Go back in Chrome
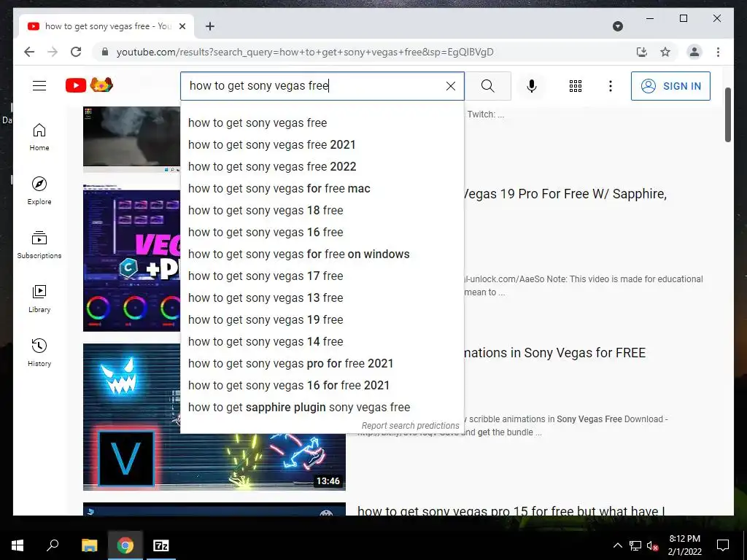 (x=29, y=52)
